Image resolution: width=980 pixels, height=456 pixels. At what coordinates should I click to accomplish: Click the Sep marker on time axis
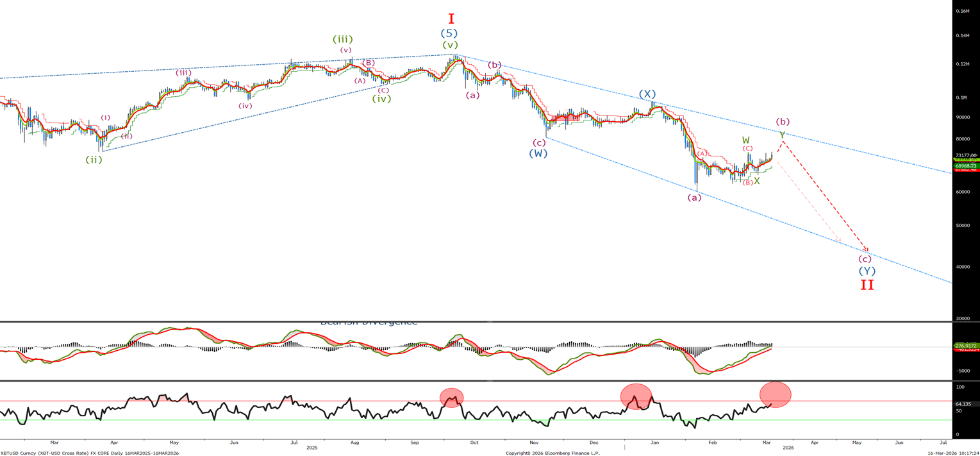415,443
